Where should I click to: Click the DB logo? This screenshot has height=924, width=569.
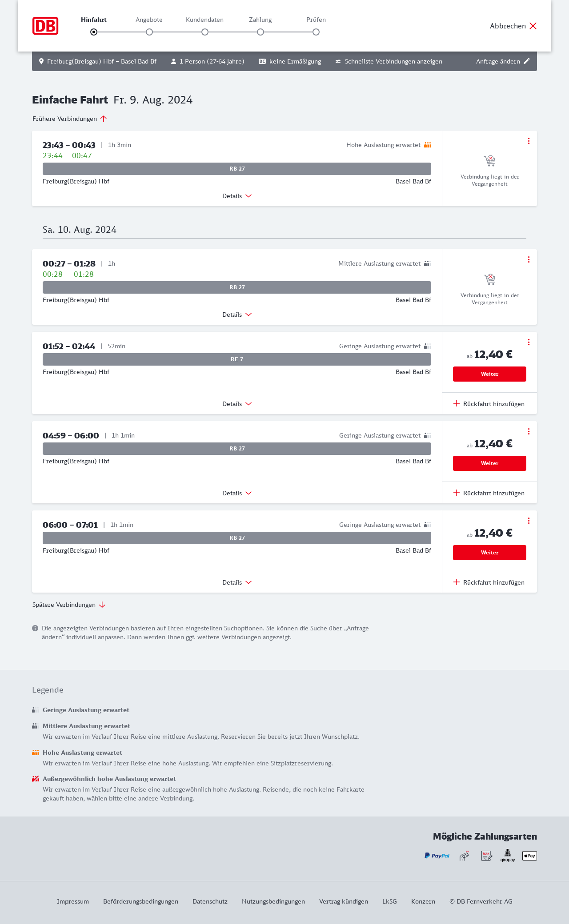point(45,26)
